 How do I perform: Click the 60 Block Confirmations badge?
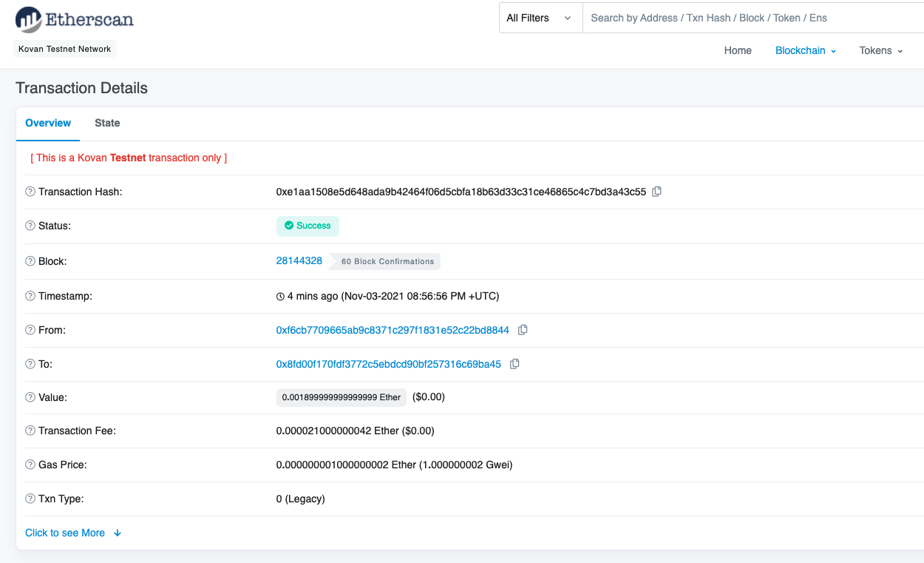(384, 261)
